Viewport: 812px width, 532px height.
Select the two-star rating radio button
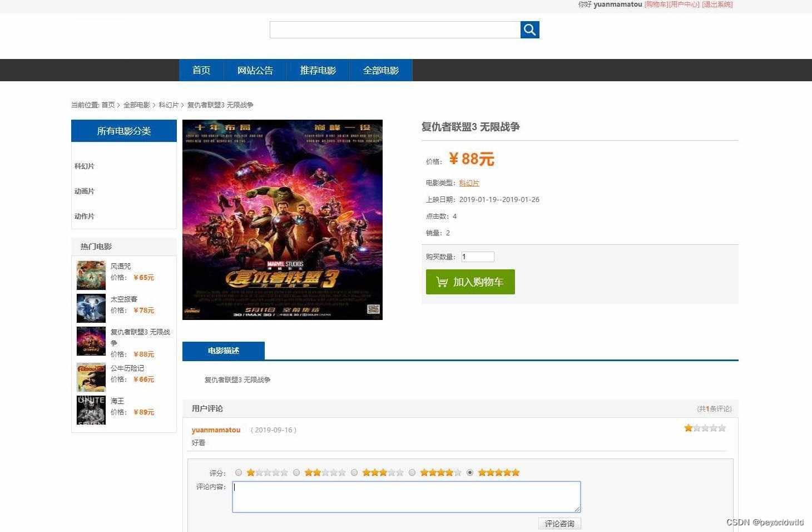click(296, 472)
